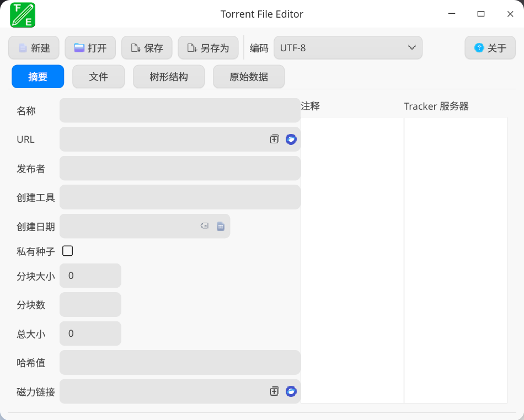Screen dimensions: 524x420
Task: Switch to the 文件 tab
Action: (x=98, y=77)
